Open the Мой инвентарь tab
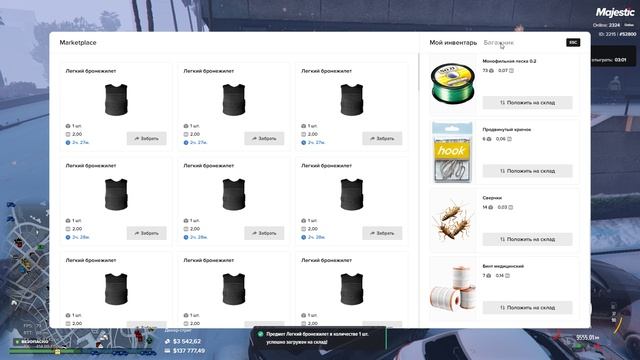Screen dimensions: 640x360 453,42
